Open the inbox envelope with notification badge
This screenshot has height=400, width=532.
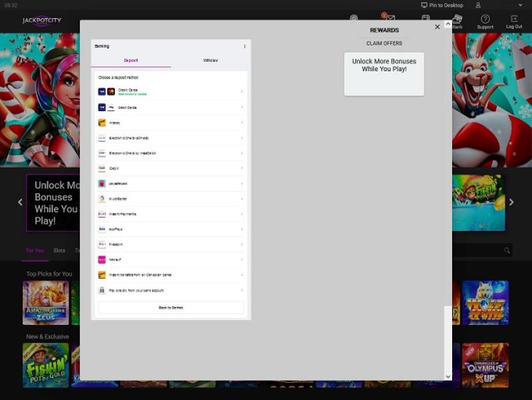point(390,19)
